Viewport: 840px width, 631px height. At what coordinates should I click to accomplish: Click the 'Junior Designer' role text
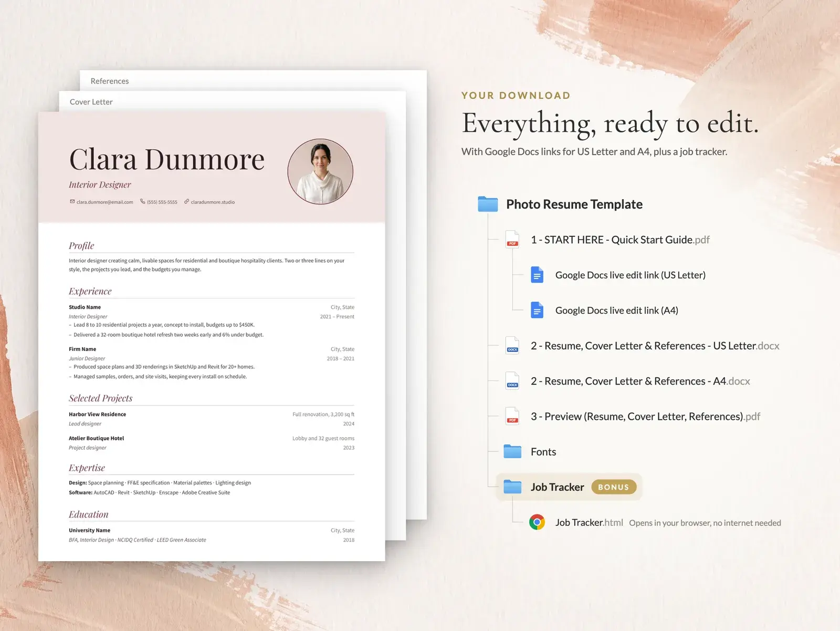pyautogui.click(x=87, y=359)
